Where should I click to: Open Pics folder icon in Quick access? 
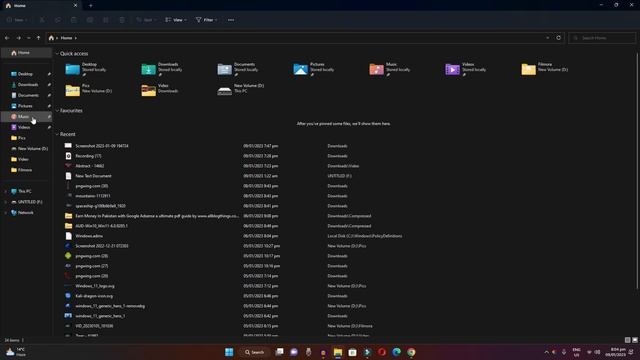click(x=73, y=91)
